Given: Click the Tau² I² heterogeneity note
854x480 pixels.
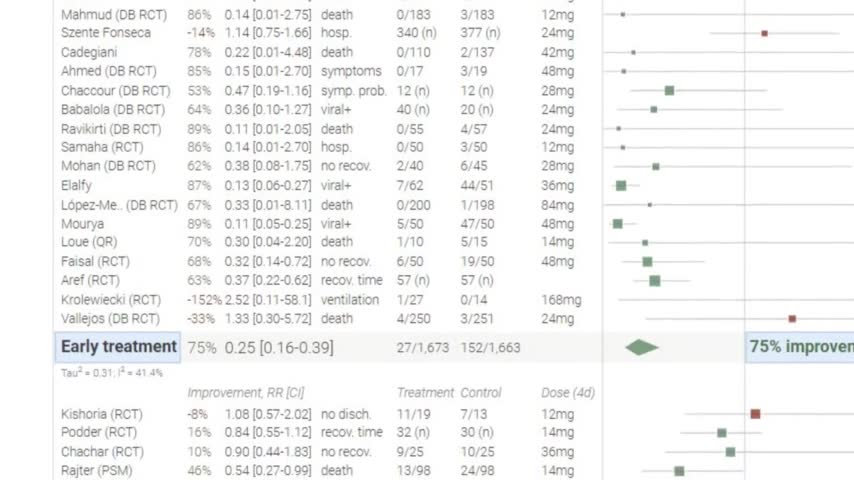Looking at the screenshot, I should 112,373.
